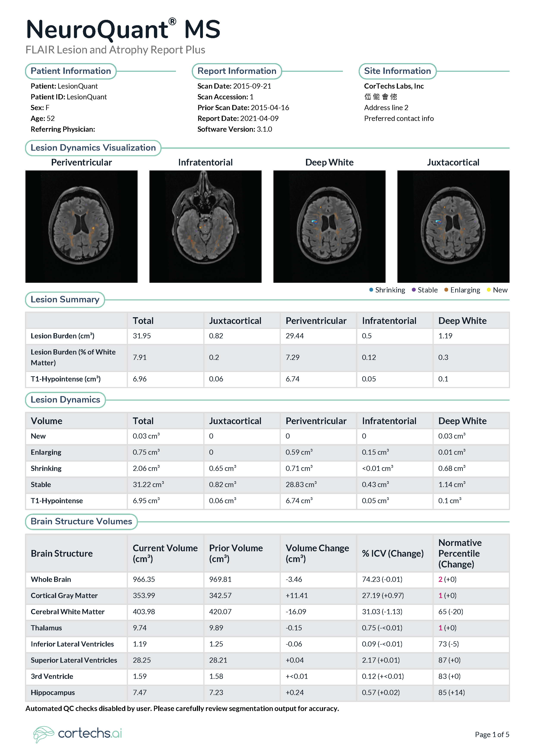The width and height of the screenshot is (535, 756).
Task: Click total lesion burden percent 7.91
Action: coord(139,358)
